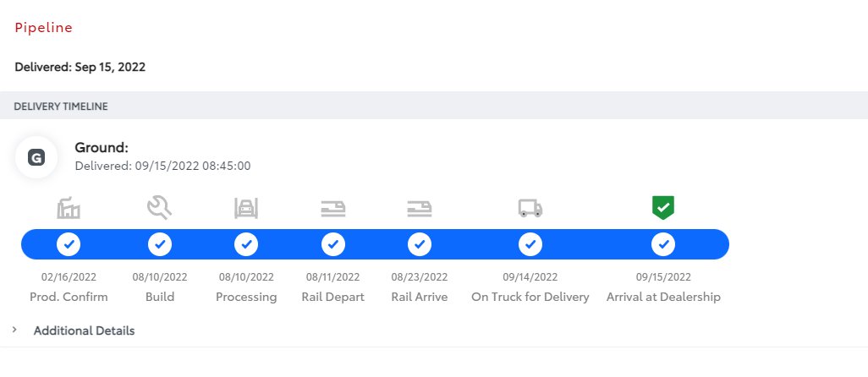This screenshot has width=868, height=377.
Task: Expand the Additional Details chevron
Action: 14,330
